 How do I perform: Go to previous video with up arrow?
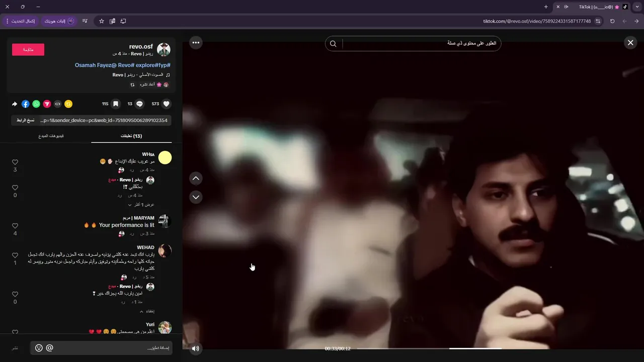[196, 178]
